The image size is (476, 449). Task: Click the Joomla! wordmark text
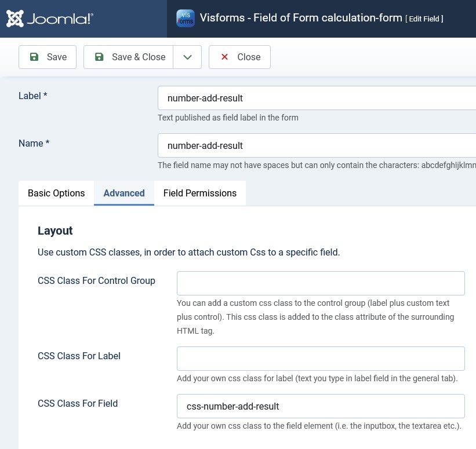coord(60,19)
